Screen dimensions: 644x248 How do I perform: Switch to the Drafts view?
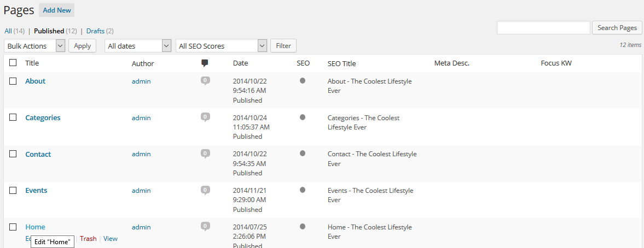(95, 31)
